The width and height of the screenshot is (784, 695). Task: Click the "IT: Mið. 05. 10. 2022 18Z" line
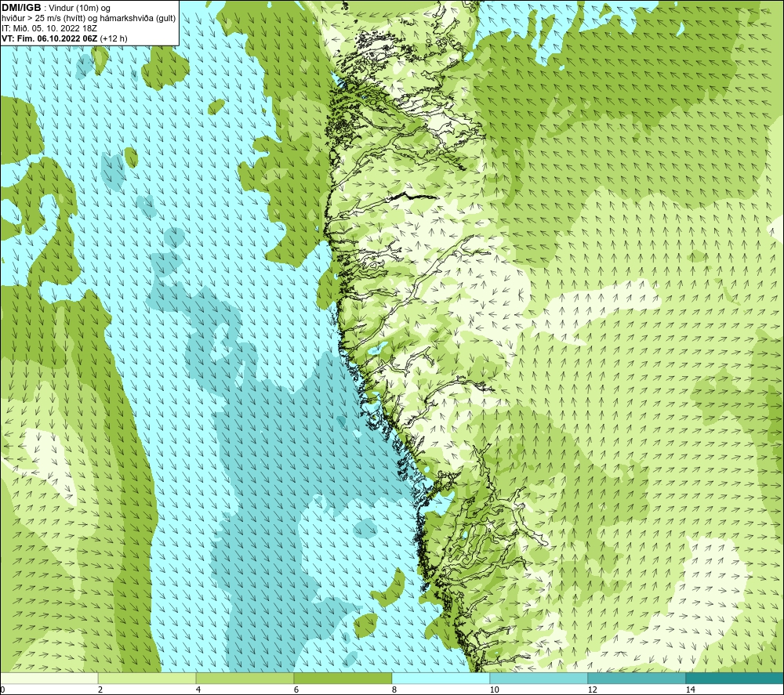pyautogui.click(x=49, y=28)
